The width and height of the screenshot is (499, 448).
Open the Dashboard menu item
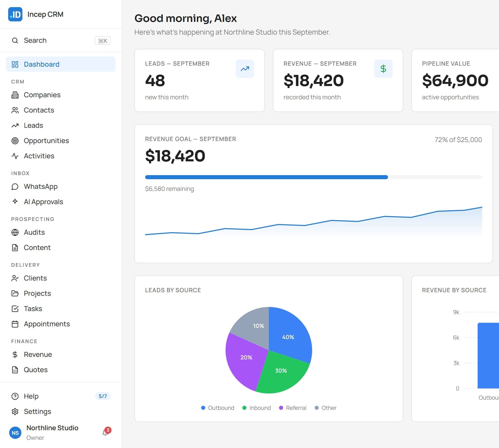tap(61, 64)
